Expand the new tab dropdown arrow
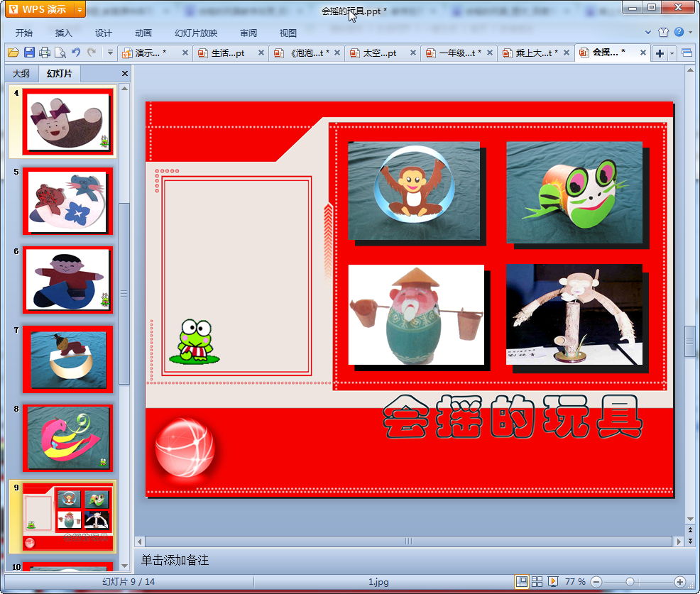The image size is (700, 594). [672, 53]
